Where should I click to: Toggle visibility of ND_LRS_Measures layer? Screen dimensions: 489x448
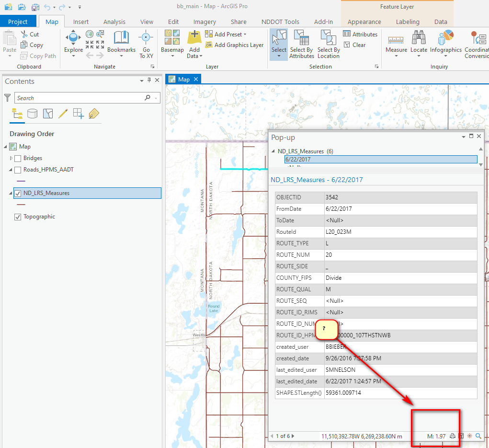click(x=18, y=193)
